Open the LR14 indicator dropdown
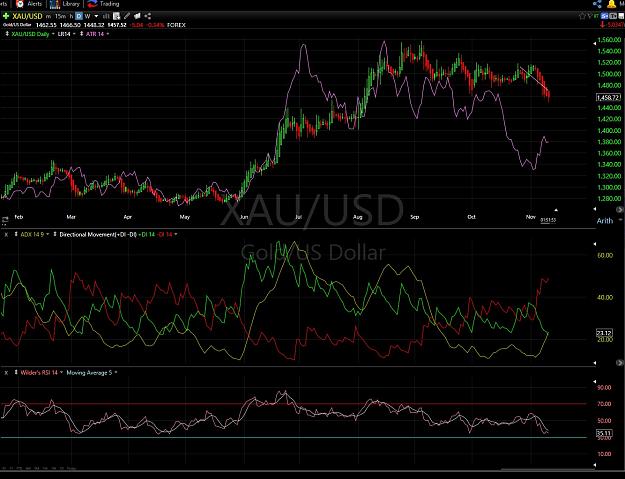The image size is (625, 479). [74, 34]
